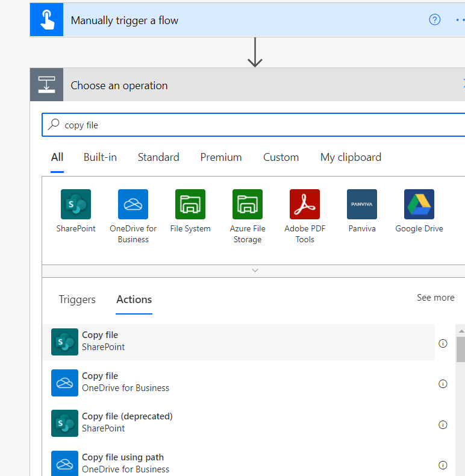Open the trigger's ellipsis menu
This screenshot has height=476, width=465.
460,20
